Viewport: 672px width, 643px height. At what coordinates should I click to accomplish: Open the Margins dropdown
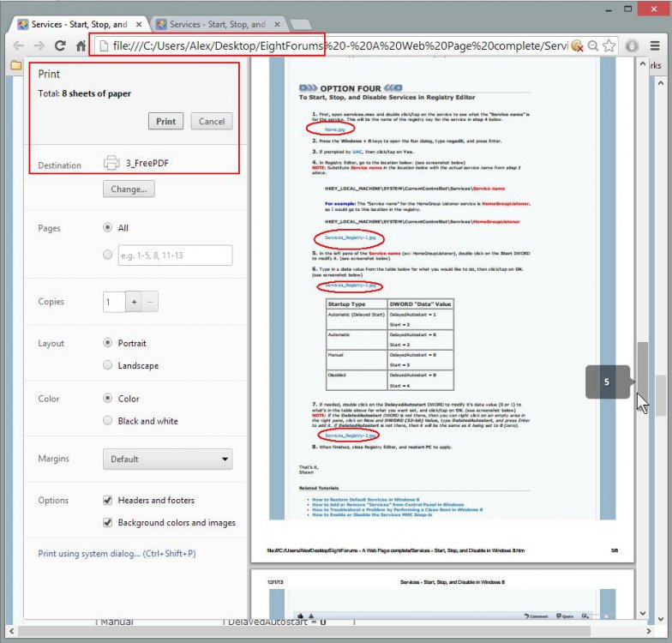(167, 459)
